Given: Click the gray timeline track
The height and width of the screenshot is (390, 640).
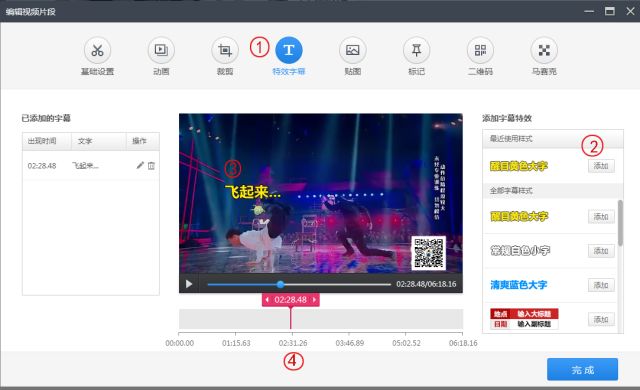Looking at the screenshot, I should click(x=321, y=319).
